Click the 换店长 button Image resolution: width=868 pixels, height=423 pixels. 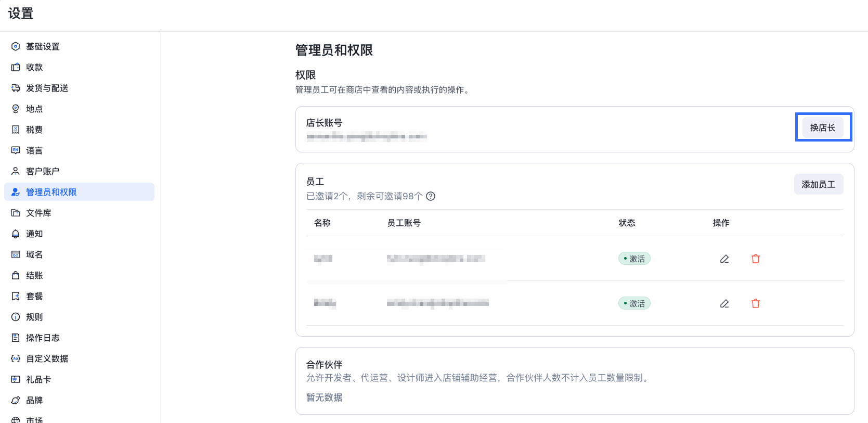[x=822, y=127]
